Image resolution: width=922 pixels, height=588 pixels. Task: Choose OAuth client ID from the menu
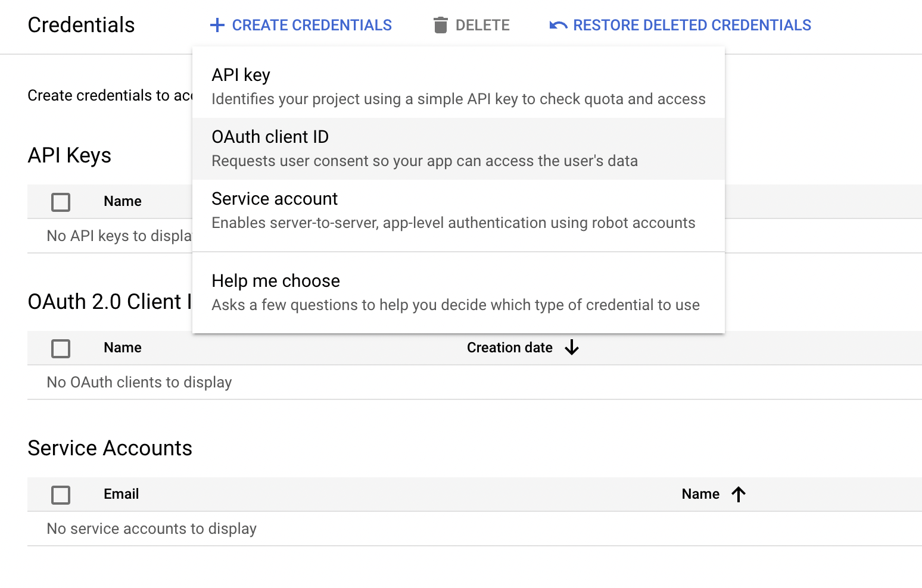(459, 148)
